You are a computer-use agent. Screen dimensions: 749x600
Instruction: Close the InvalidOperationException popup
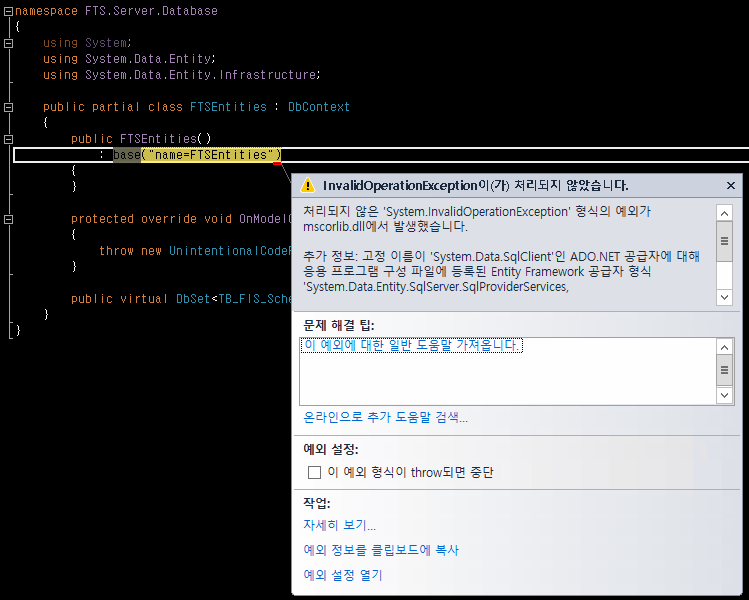730,186
